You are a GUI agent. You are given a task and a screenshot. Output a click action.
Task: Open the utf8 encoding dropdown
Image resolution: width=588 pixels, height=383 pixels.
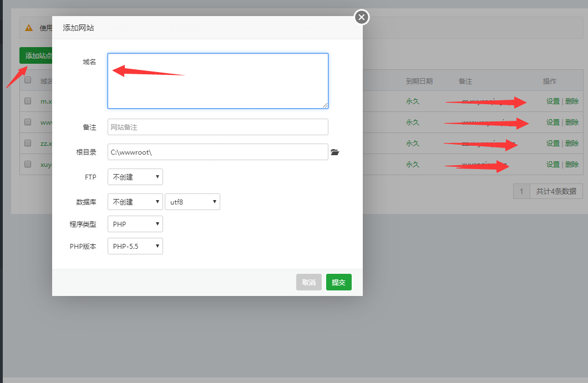192,202
